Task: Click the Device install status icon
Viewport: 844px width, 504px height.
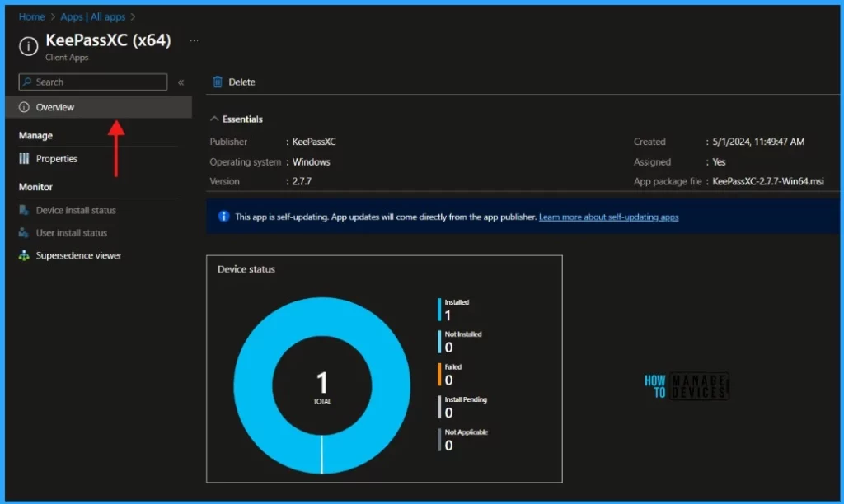Action: point(24,210)
